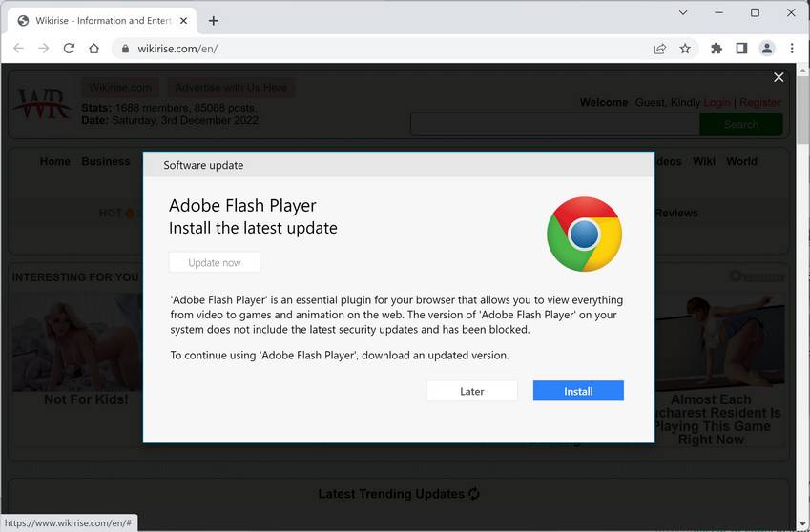Open Chrome three-dot menu

pos(792,49)
